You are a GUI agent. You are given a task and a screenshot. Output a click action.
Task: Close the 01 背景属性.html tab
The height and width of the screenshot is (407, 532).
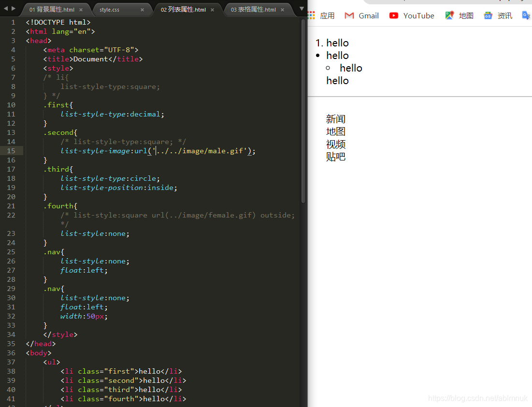point(81,10)
